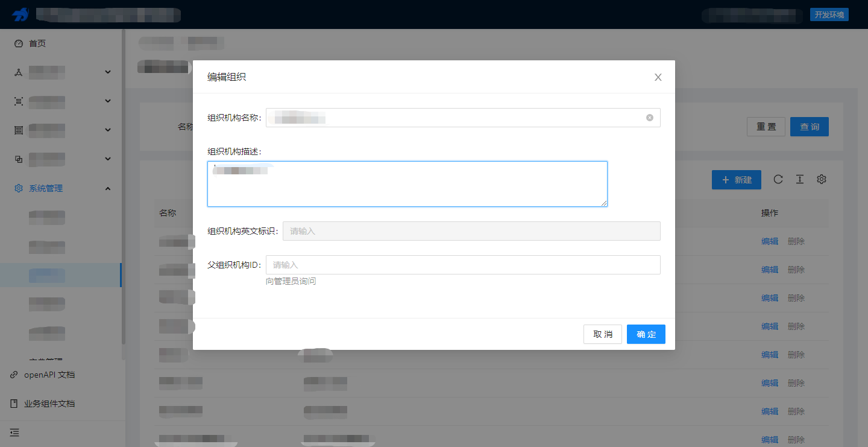Click the 确定 confirm button

click(x=646, y=334)
